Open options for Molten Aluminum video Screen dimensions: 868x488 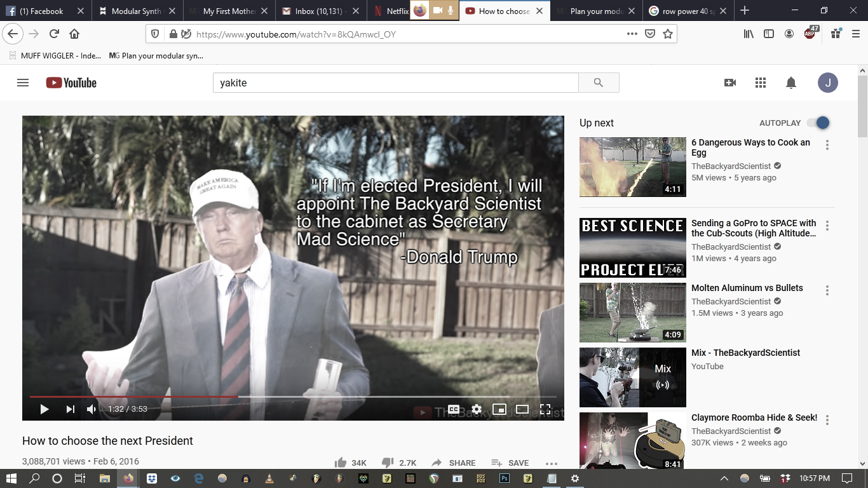[827, 291]
